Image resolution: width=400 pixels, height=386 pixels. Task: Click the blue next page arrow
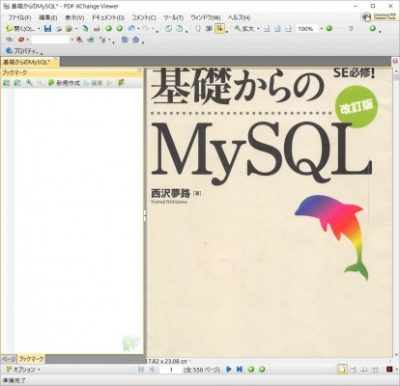tap(229, 369)
